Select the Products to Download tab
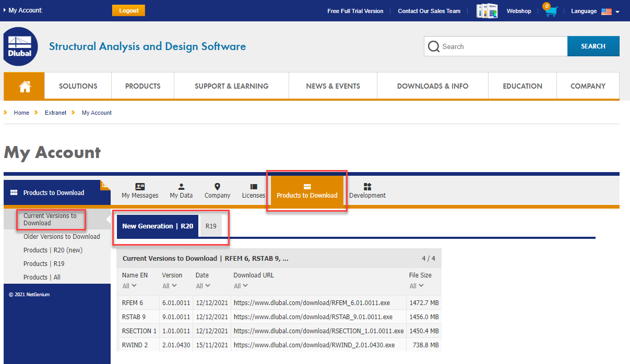The width and height of the screenshot is (630, 364). pos(307,190)
